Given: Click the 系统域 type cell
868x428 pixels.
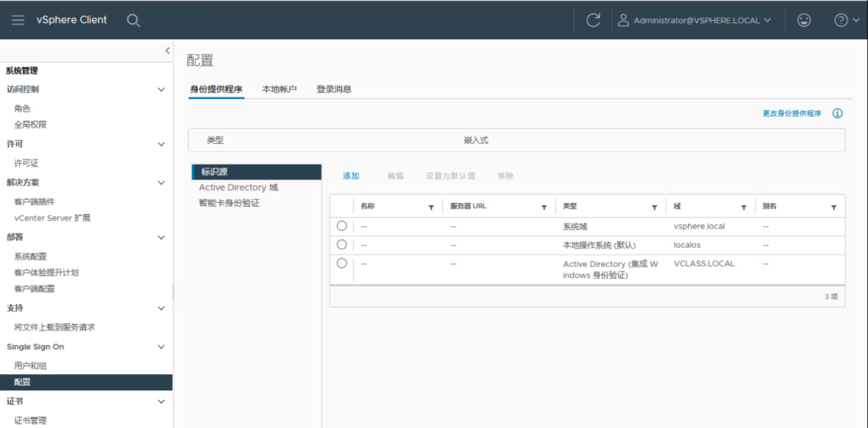Looking at the screenshot, I should (x=575, y=226).
